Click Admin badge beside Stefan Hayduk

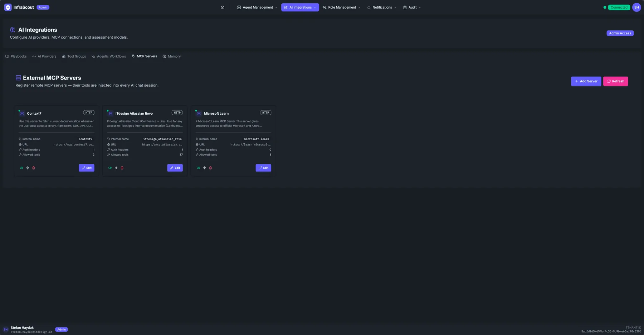pos(62,330)
